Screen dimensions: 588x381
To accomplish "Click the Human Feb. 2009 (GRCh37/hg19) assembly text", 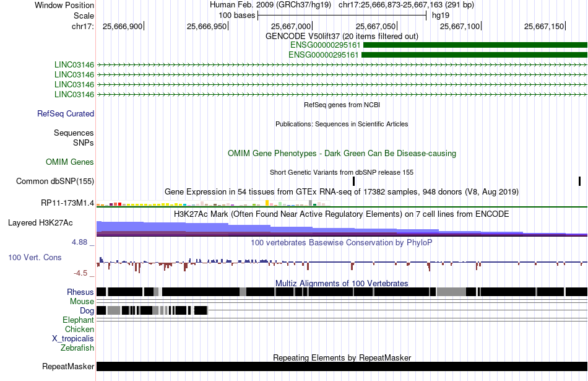I will [270, 5].
